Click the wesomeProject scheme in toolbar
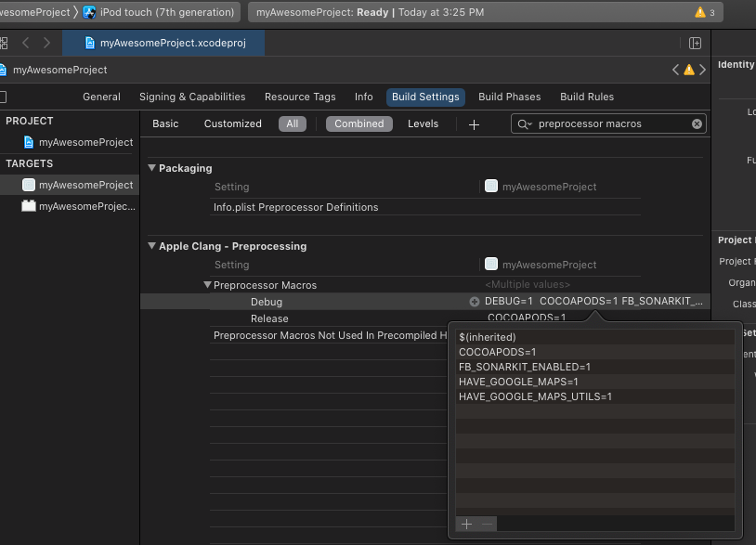 (x=34, y=12)
